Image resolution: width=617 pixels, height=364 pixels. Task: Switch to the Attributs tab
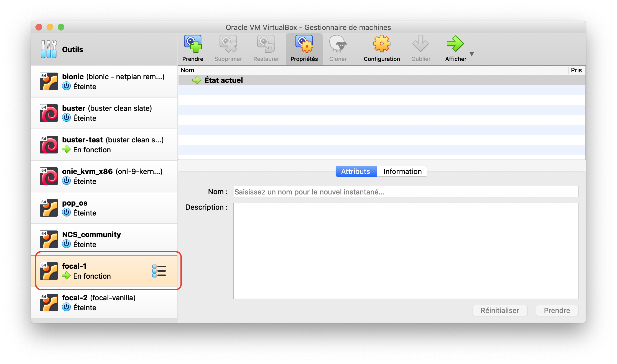356,171
